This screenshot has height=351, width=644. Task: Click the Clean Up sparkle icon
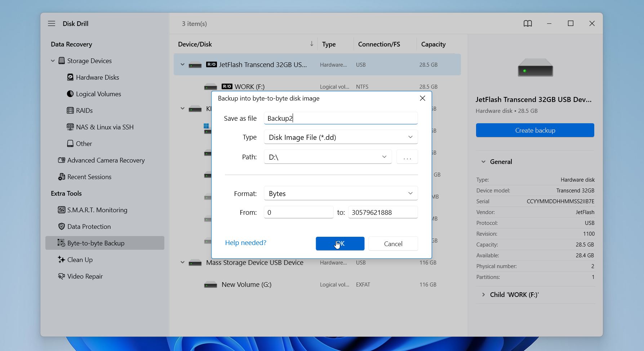pos(62,259)
